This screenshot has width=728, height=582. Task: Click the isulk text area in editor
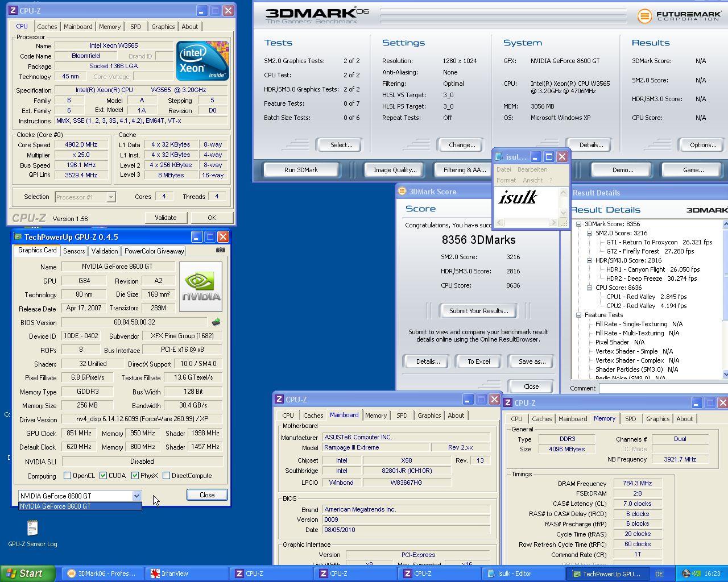pos(526,202)
